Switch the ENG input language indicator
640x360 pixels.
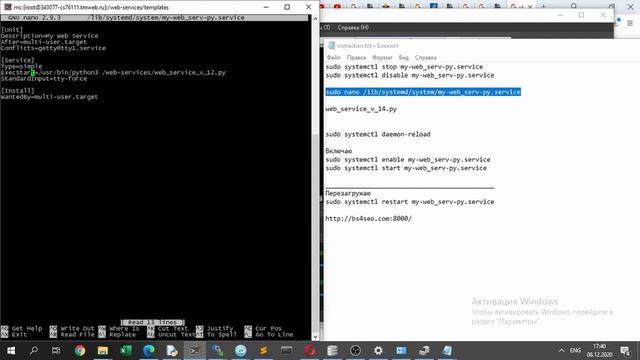click(575, 350)
